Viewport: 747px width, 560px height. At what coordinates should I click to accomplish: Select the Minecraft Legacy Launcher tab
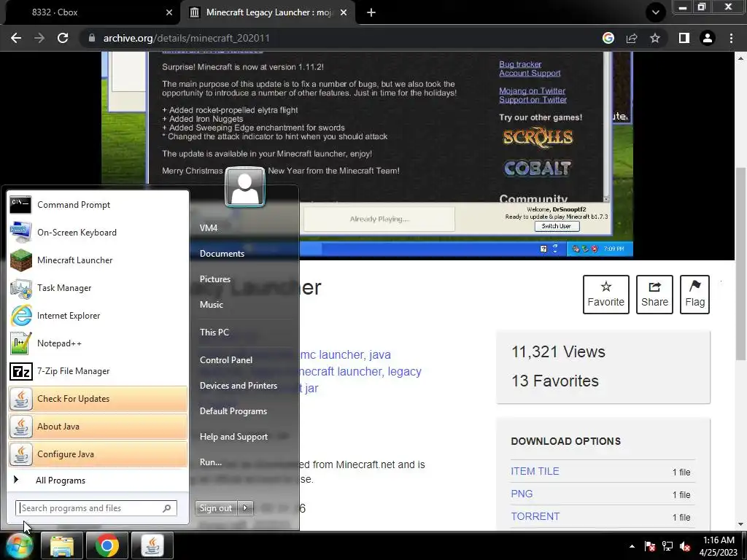(267, 12)
